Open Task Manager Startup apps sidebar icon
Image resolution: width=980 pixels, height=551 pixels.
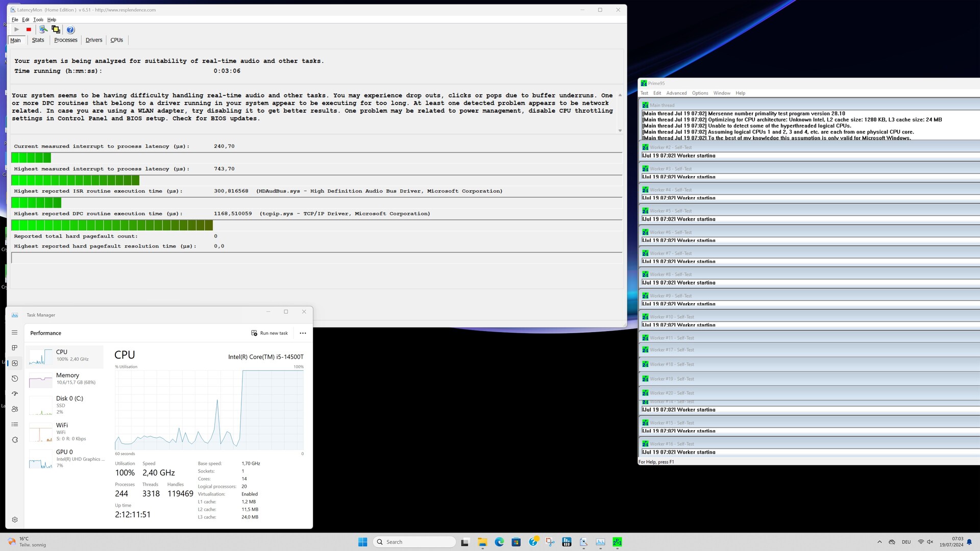point(15,394)
